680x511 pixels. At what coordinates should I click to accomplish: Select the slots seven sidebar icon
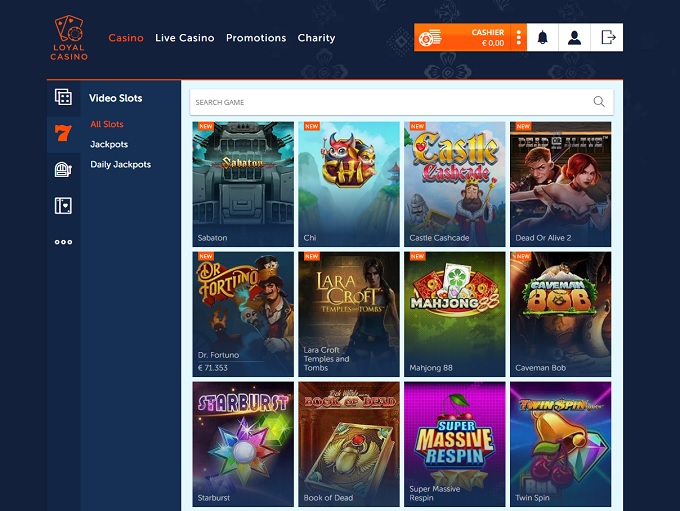[x=63, y=133]
